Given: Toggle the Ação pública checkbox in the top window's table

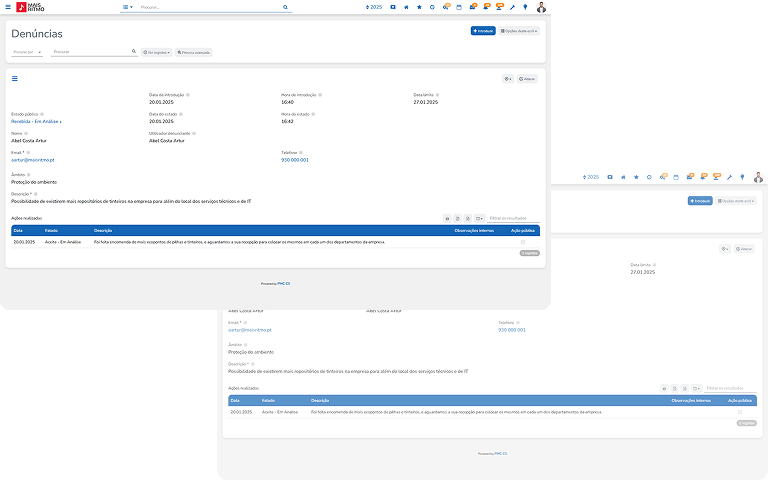Looking at the screenshot, I should click(522, 242).
